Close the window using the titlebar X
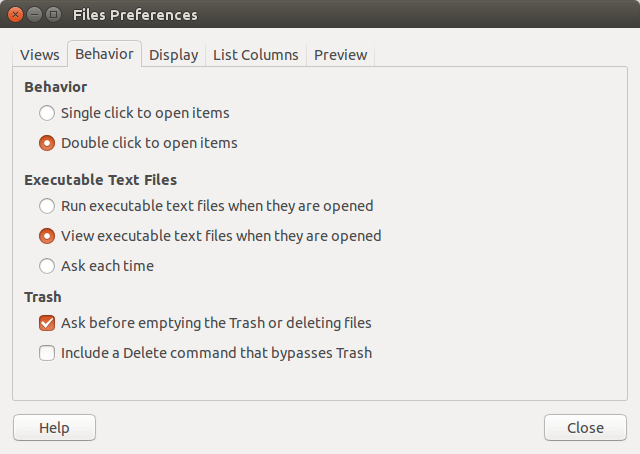 click(14, 15)
